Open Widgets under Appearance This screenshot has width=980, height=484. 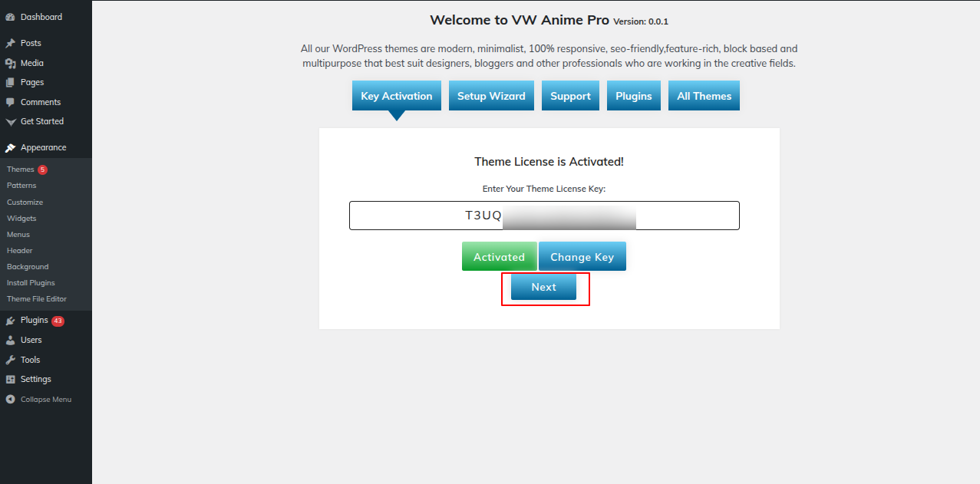coord(21,219)
